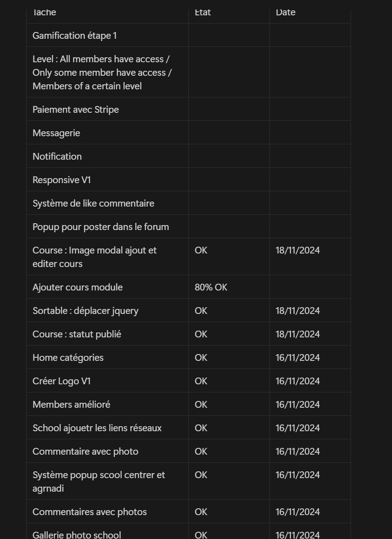Click the 'Messagerie' task cell

[x=107, y=132]
